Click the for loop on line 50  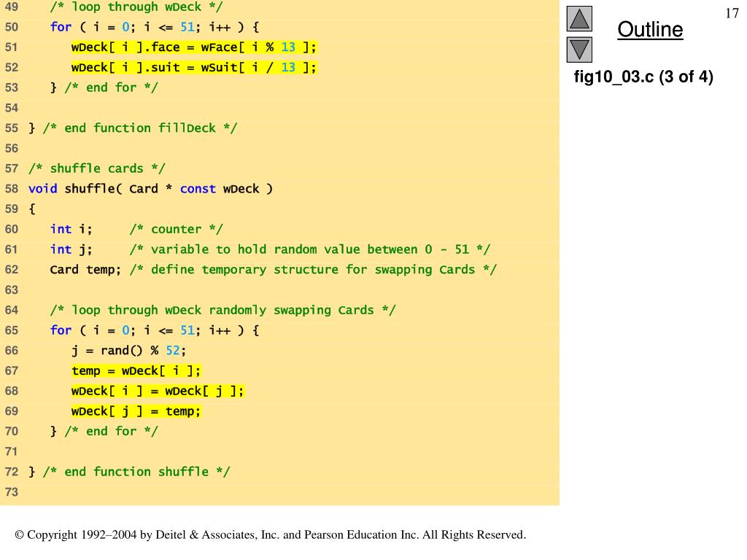[155, 27]
